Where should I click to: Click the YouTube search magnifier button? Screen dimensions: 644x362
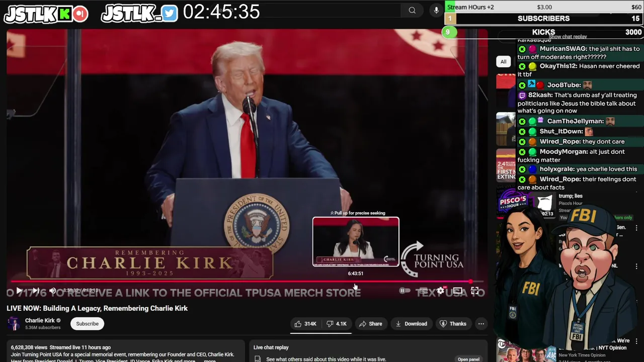tap(412, 10)
